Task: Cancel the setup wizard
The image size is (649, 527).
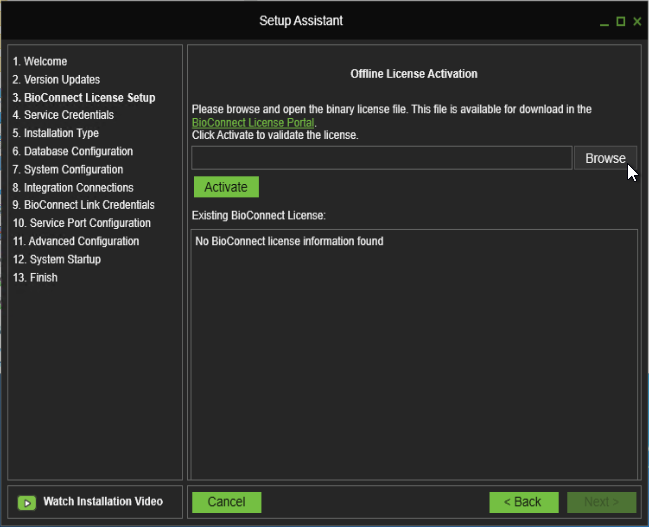Action: [x=226, y=502]
